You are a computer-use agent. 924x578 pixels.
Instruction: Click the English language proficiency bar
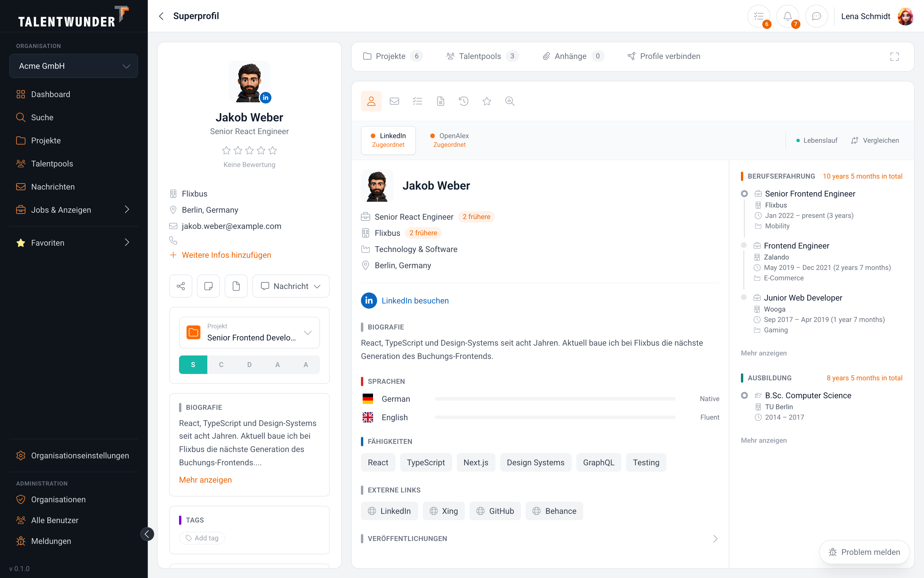[x=555, y=417]
